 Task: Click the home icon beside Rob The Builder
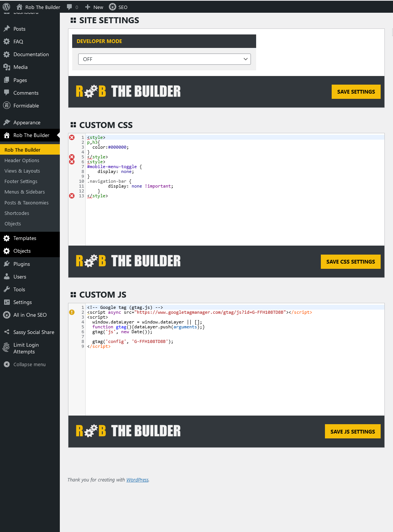[x=19, y=7]
